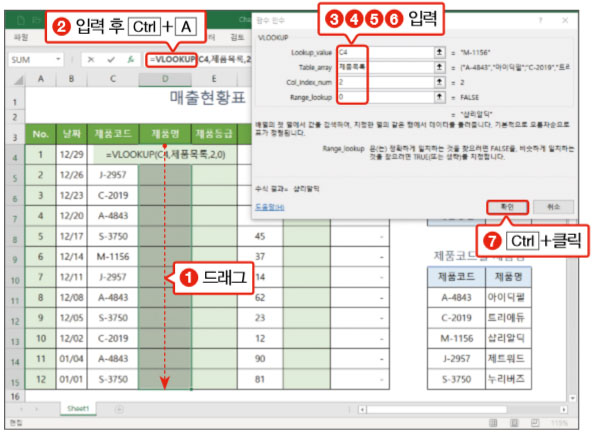The width and height of the screenshot is (595, 436).
Task: Select column D header
Action: pyautogui.click(x=165, y=79)
